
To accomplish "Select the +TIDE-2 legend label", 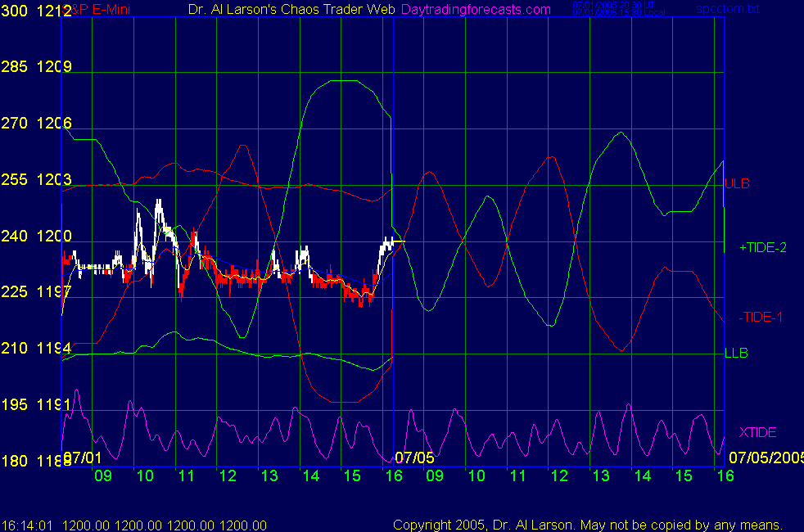I will coord(762,247).
